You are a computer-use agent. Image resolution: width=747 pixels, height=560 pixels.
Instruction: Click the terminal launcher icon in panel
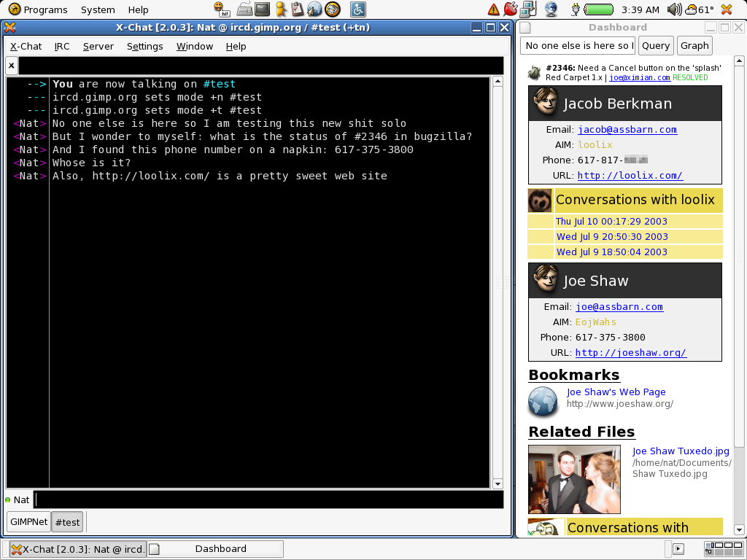(x=263, y=9)
